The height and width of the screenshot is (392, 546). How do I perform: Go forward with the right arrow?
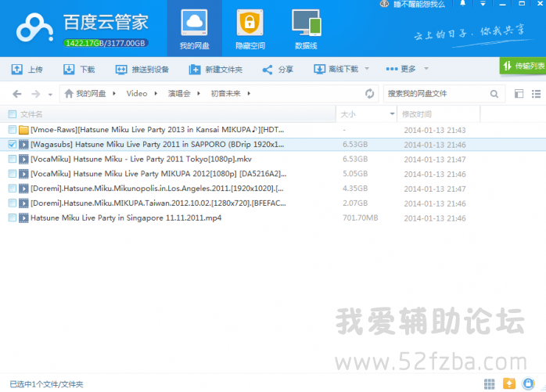click(x=35, y=94)
